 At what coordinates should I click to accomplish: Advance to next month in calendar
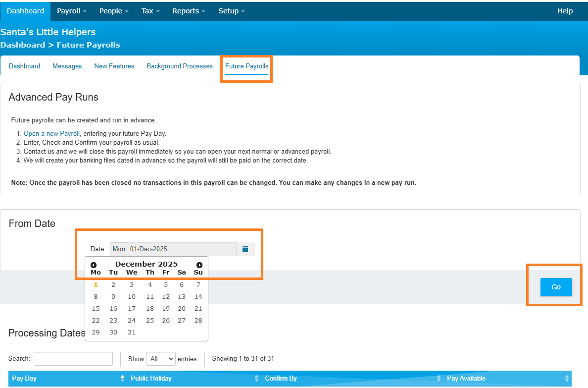[x=199, y=265]
